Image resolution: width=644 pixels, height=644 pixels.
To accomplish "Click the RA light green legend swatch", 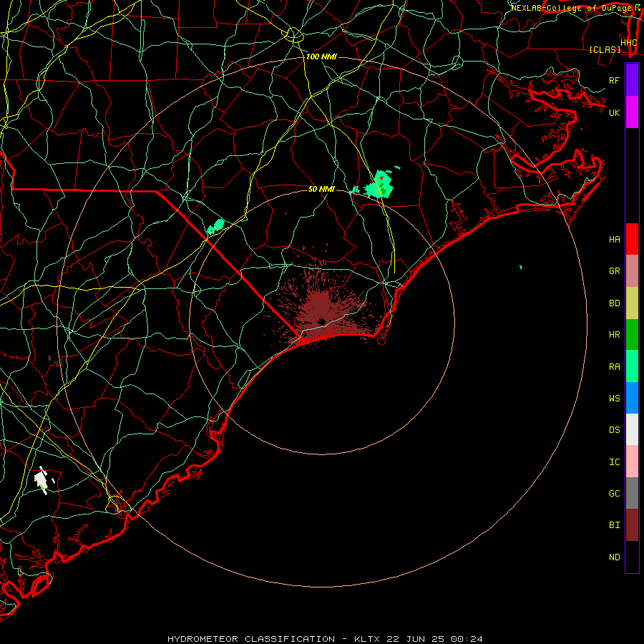I will tap(632, 366).
